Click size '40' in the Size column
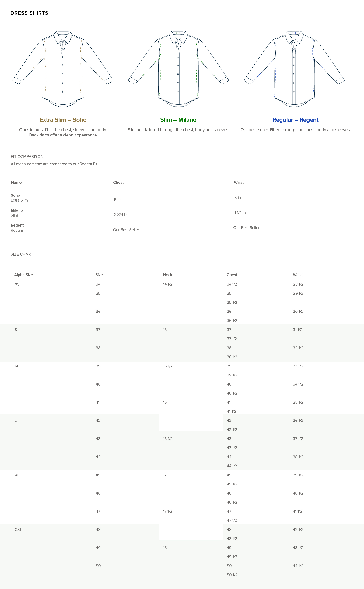364x589 pixels. click(x=98, y=384)
